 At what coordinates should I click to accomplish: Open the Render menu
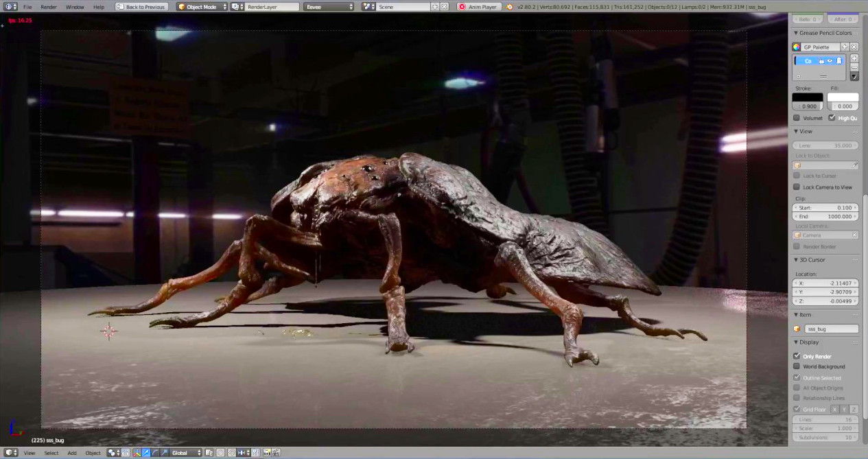(49, 7)
